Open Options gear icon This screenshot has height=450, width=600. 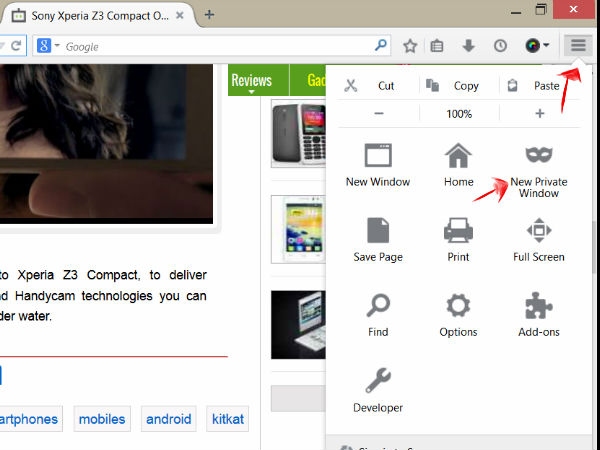458,305
